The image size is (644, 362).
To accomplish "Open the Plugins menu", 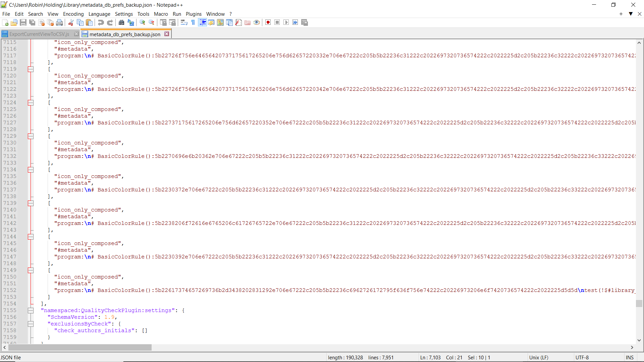I will [194, 14].
